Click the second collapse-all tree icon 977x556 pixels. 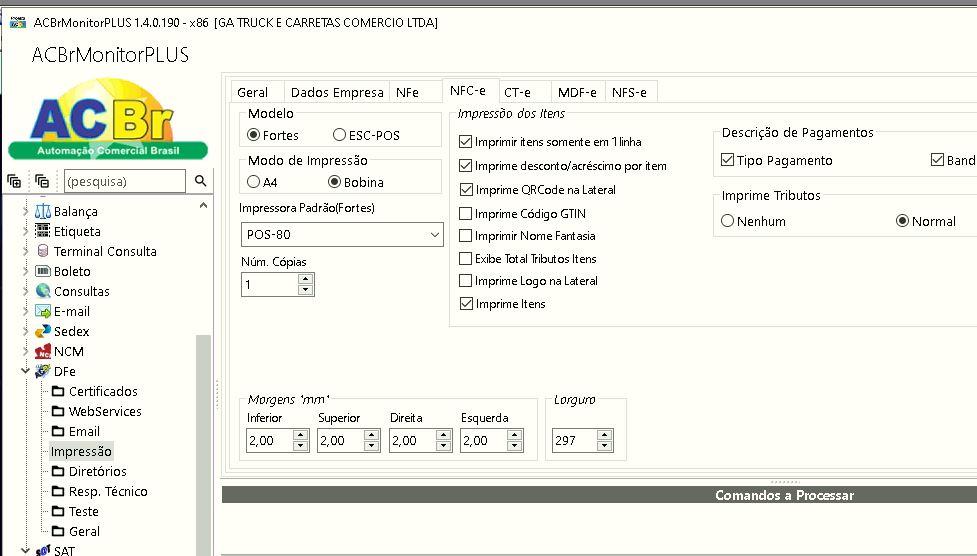tap(42, 181)
